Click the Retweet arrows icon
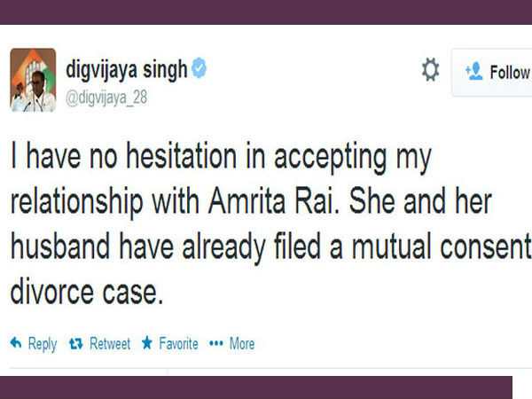Screen dimensions: 532x399 point(76,343)
